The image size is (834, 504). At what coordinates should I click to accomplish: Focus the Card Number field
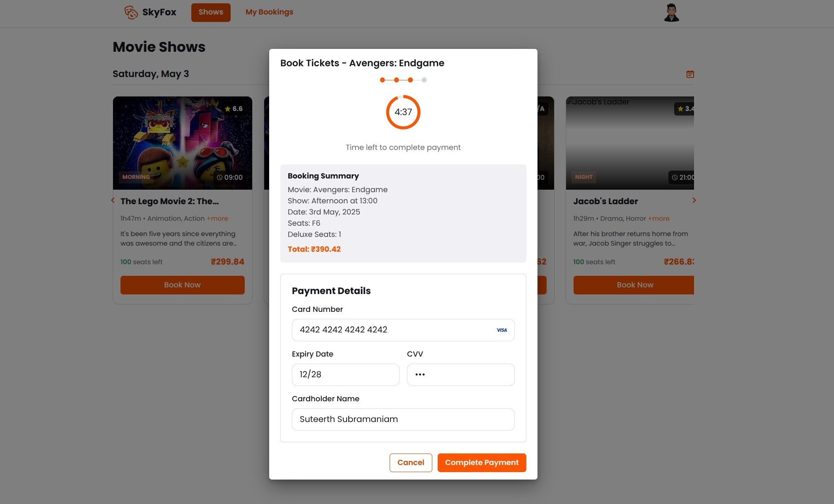[403, 330]
